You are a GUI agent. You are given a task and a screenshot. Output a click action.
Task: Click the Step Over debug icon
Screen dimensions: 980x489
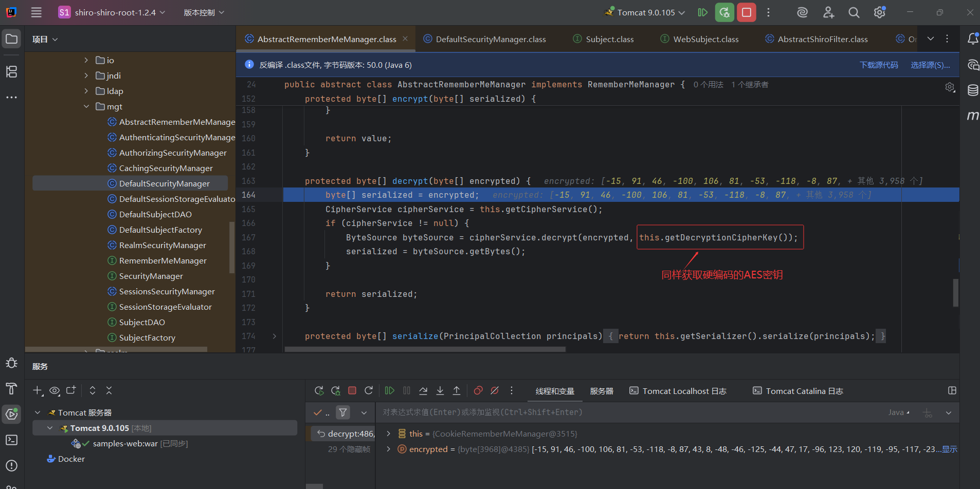pos(423,391)
